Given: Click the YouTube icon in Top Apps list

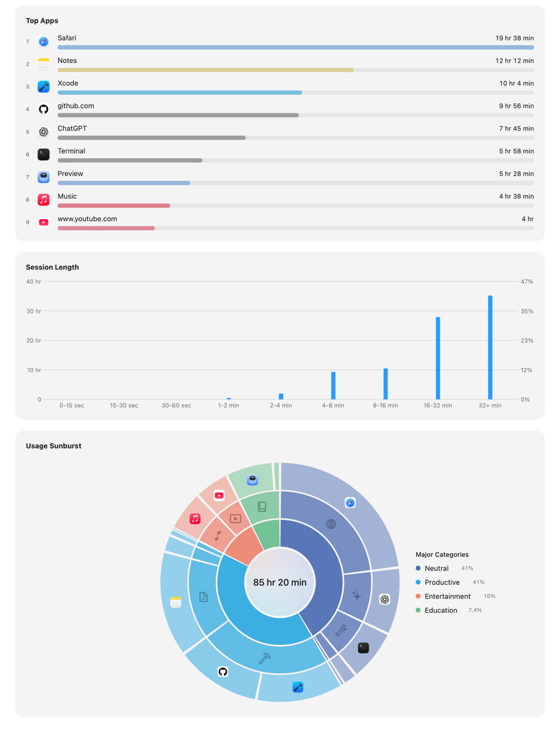Looking at the screenshot, I should coord(44,222).
